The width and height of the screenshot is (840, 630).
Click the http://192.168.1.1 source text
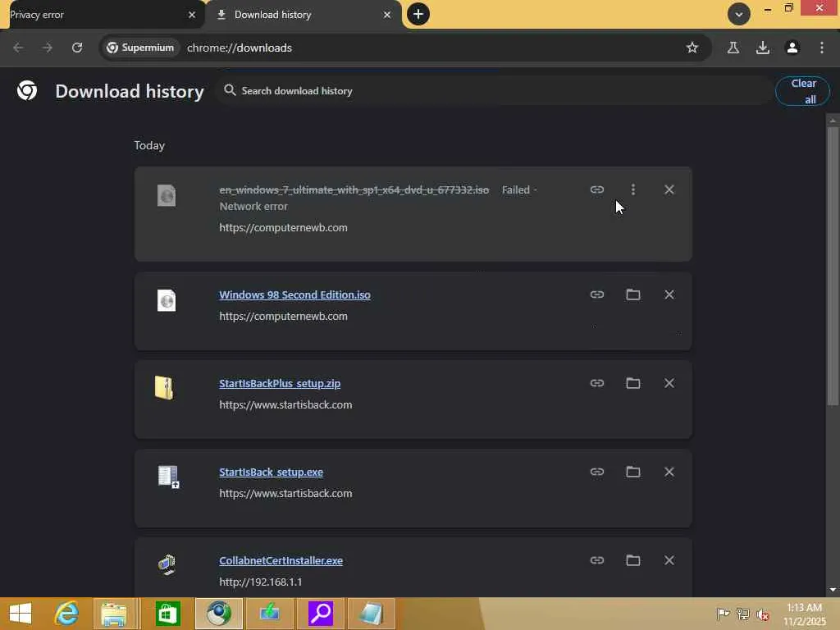[260, 582]
